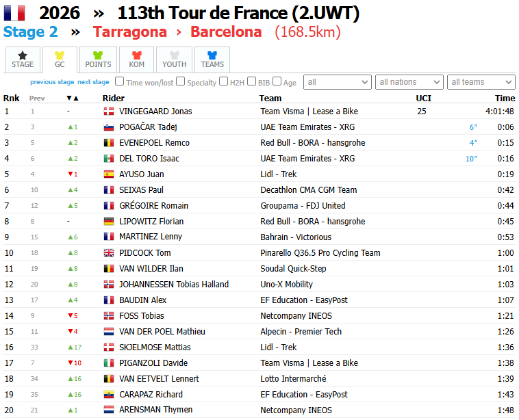
Task: Open the 'all nations' dropdown
Action: tap(409, 82)
